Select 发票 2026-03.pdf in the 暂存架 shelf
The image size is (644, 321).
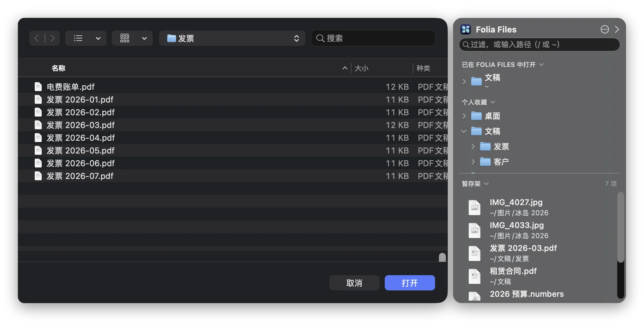pos(539,253)
